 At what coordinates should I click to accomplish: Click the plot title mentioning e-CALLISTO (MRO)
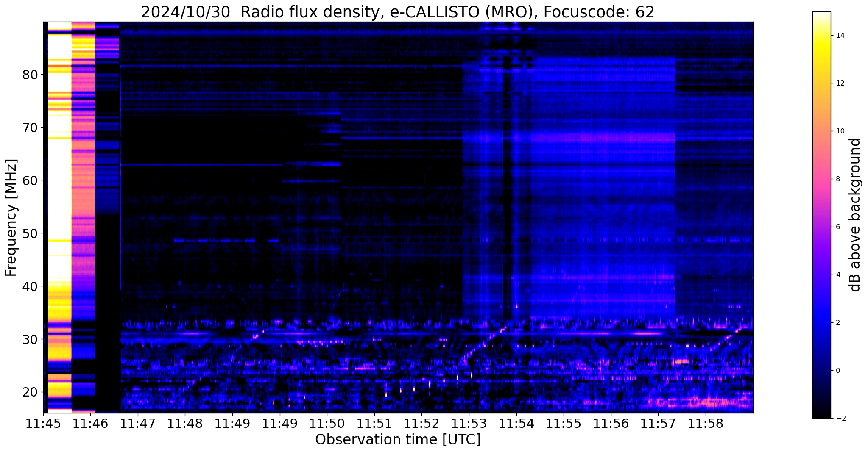tap(398, 12)
